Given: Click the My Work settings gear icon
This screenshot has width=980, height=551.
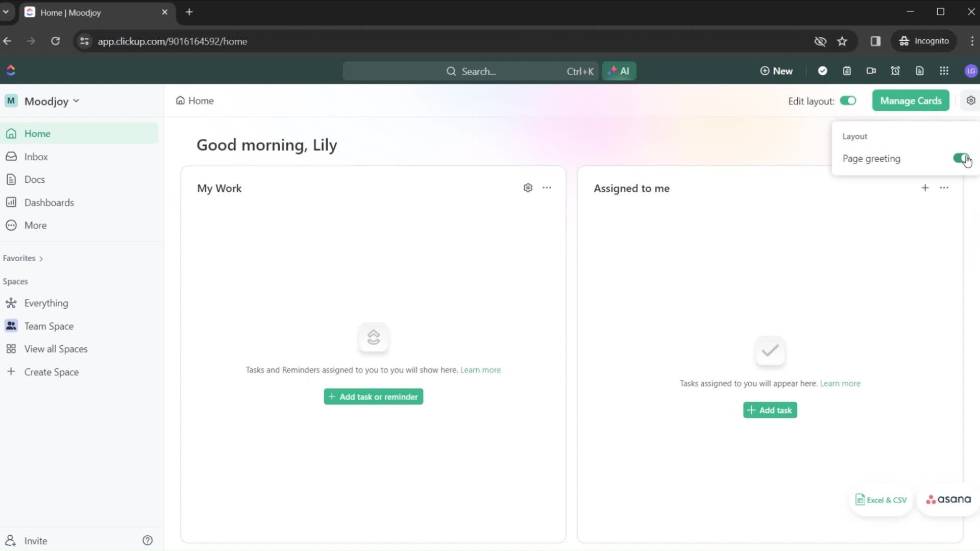Looking at the screenshot, I should 528,188.
